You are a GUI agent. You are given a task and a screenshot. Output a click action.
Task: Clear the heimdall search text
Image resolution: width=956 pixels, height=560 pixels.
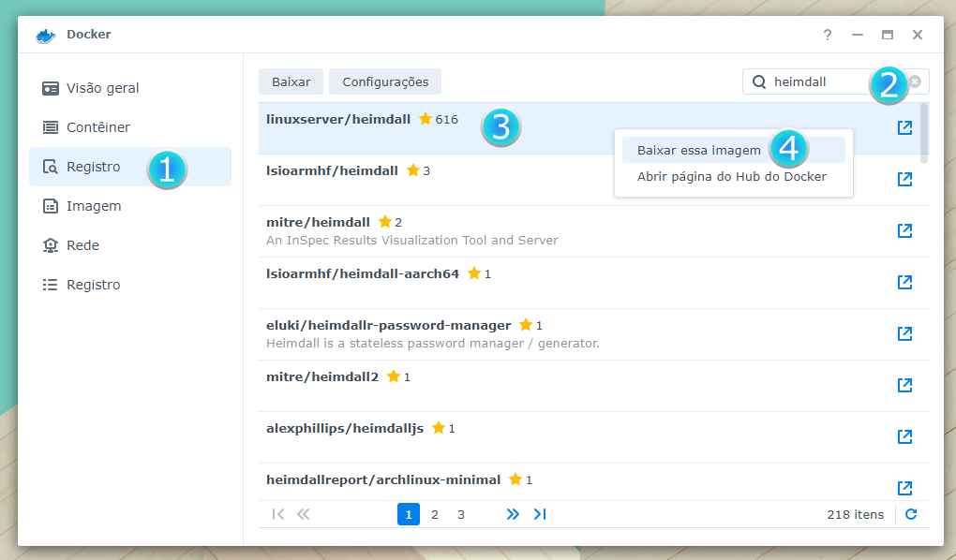pyautogui.click(x=915, y=81)
